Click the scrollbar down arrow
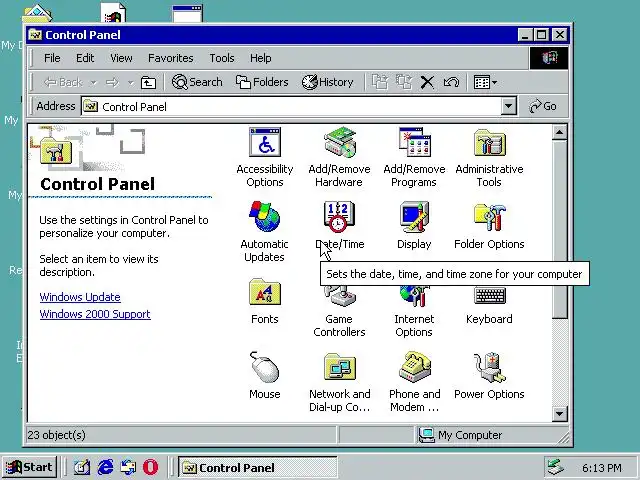 point(559,414)
